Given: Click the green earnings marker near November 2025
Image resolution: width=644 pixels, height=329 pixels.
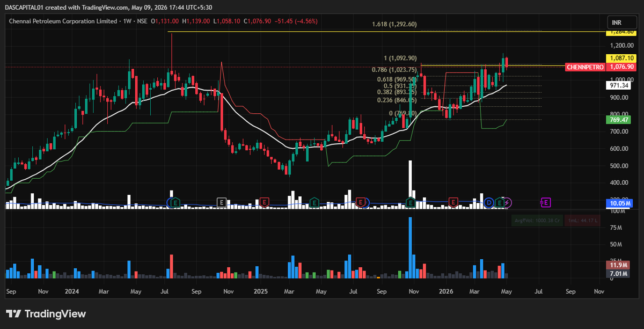Looking at the screenshot, I should tap(410, 202).
